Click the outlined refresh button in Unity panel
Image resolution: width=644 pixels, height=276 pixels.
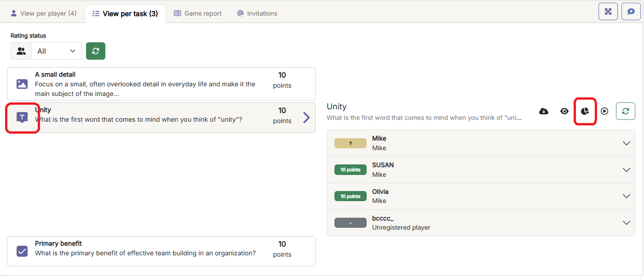click(626, 111)
